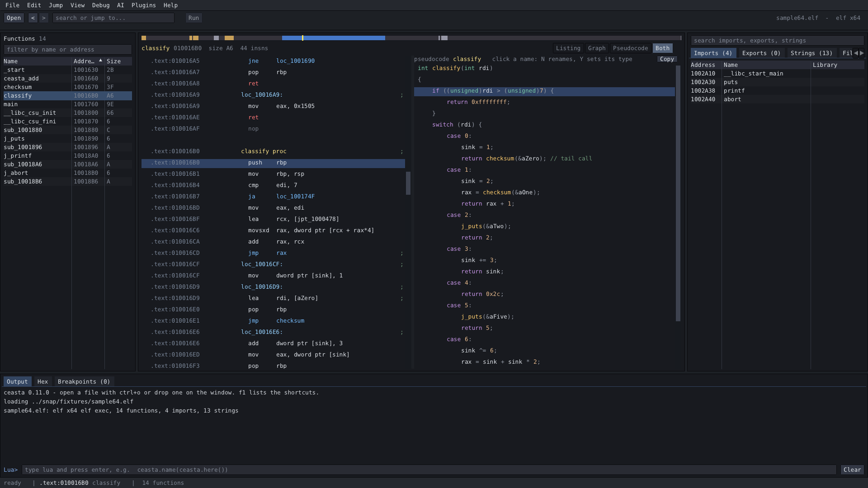Select the Hex tab
Viewport: 868px width, 488px height.
pos(42,382)
